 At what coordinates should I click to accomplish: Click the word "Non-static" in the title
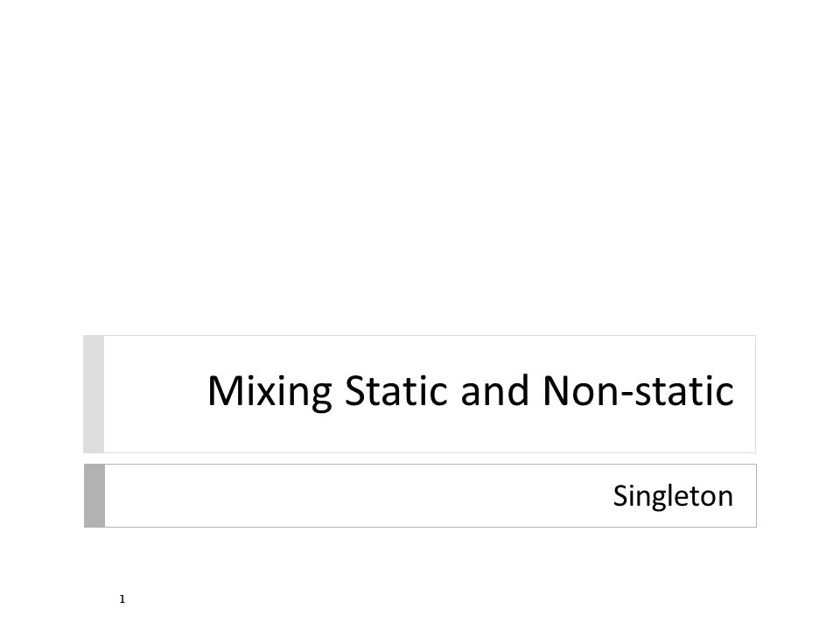(x=638, y=390)
